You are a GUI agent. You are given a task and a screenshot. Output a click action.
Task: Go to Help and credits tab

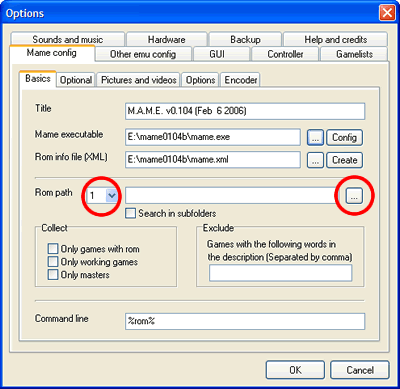tap(335, 39)
